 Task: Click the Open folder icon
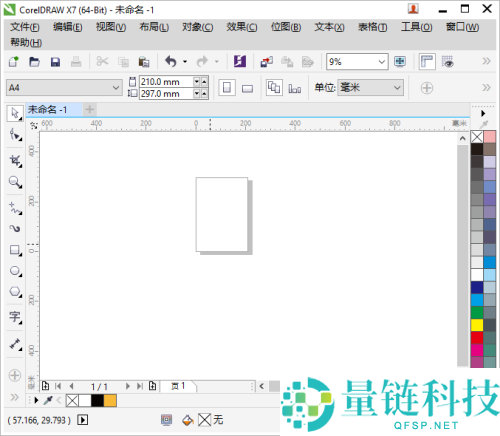(x=34, y=62)
